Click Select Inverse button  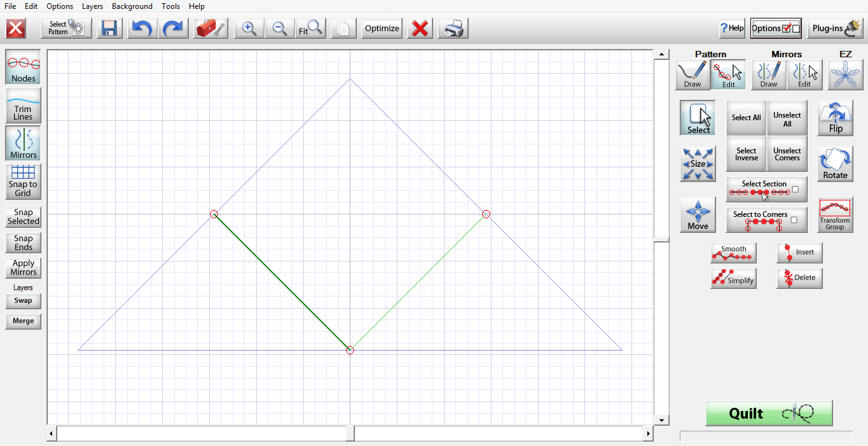(747, 154)
